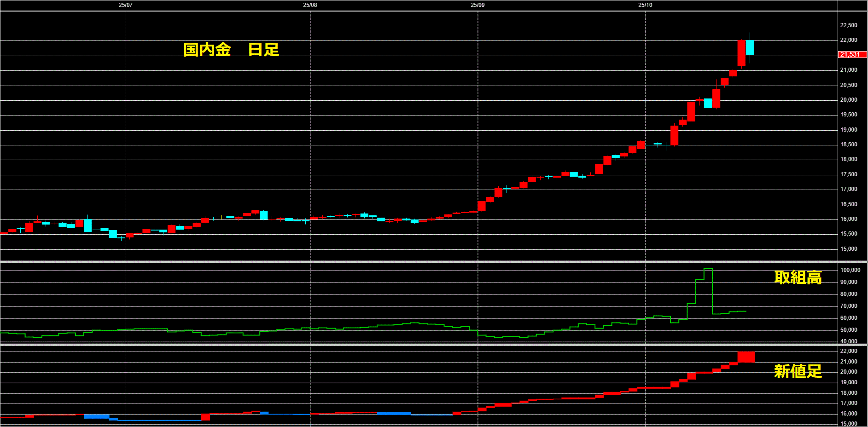Select the 25/08 date marker at top

click(x=310, y=5)
